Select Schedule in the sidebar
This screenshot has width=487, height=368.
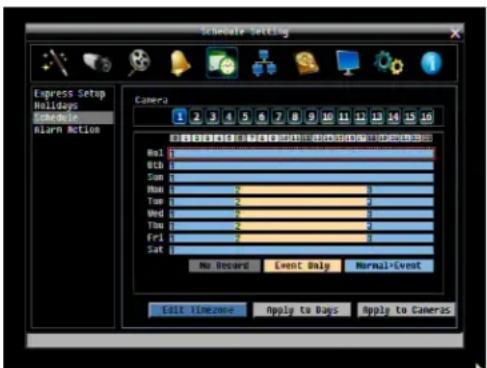[x=73, y=117]
